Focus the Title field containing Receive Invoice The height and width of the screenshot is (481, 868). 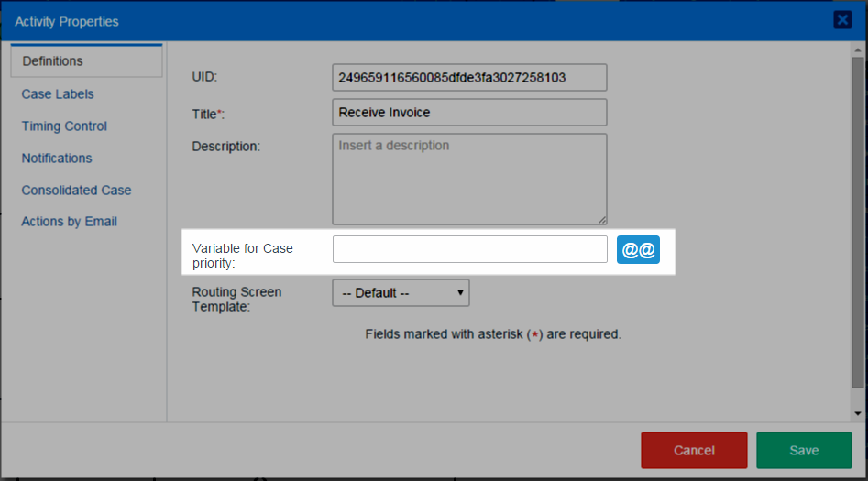tap(469, 113)
